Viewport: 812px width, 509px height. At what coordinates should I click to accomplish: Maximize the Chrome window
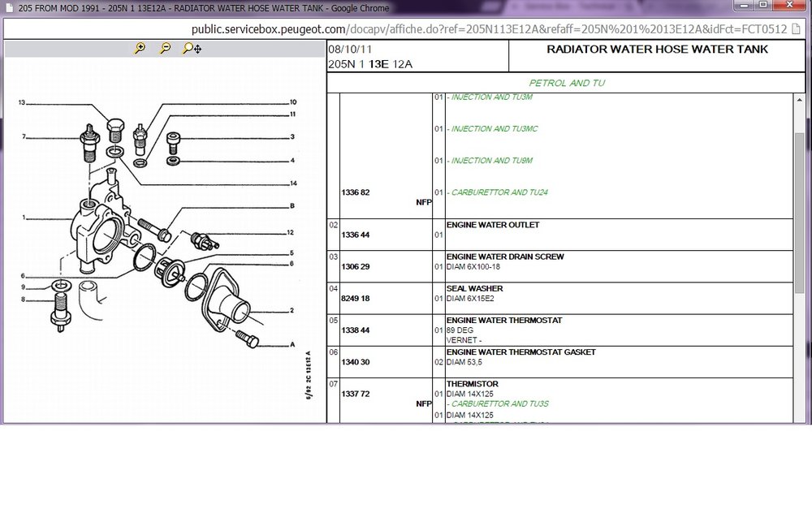(762, 5)
